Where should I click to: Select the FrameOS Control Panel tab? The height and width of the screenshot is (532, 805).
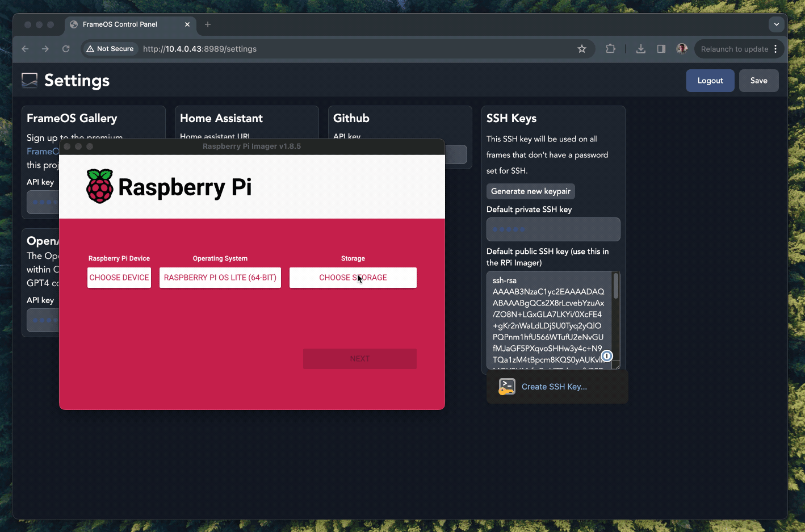click(120, 24)
